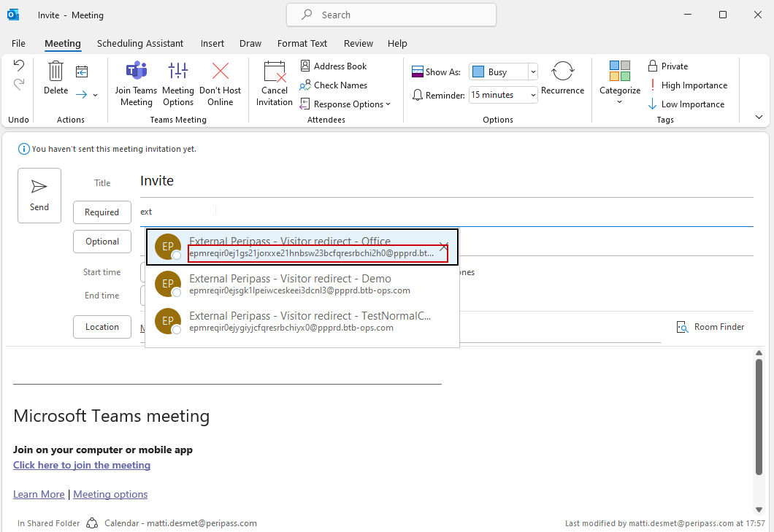Set High Importance flag

(x=688, y=85)
